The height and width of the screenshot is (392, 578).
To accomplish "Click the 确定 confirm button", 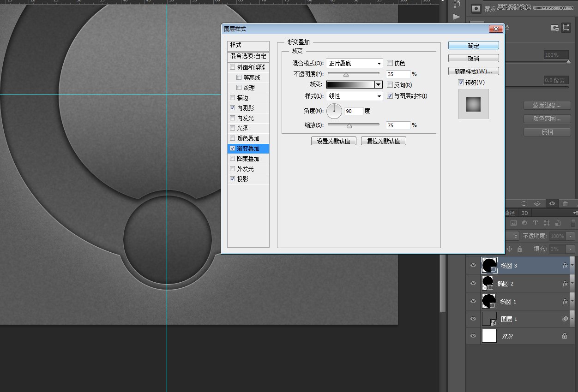I will coord(473,45).
